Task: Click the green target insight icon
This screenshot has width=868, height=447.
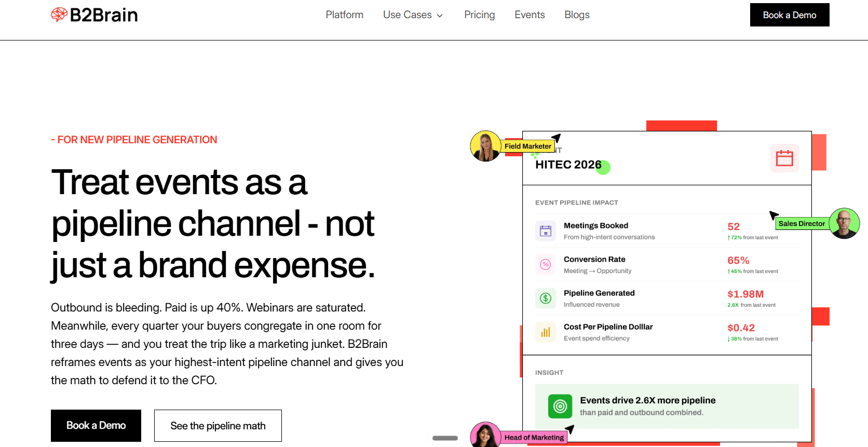Action: tap(560, 406)
